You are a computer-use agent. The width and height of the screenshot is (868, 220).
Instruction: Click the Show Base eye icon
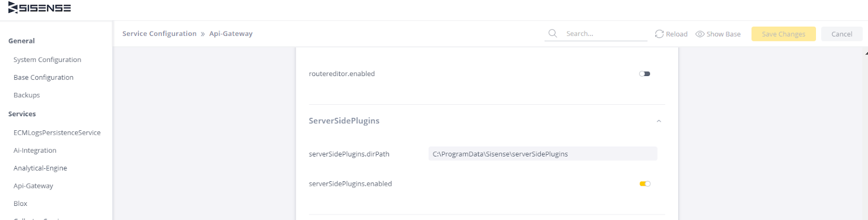700,34
